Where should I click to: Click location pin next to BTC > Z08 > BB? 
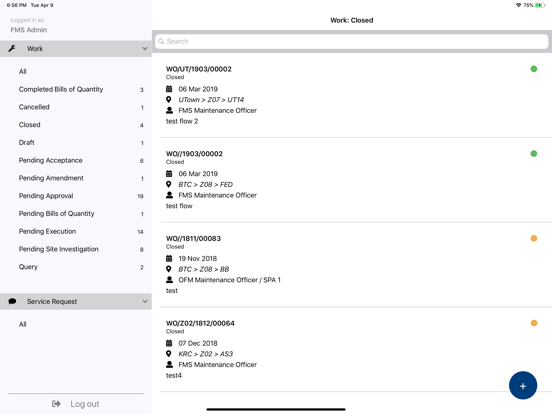(169, 269)
